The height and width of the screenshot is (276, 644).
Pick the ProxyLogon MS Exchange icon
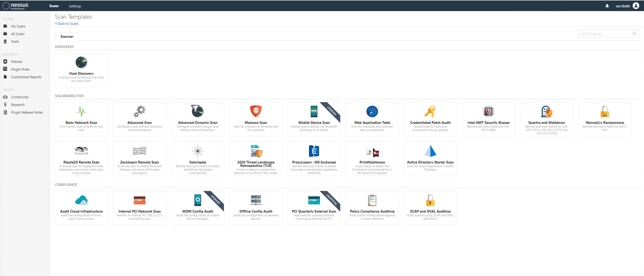pyautogui.click(x=314, y=151)
